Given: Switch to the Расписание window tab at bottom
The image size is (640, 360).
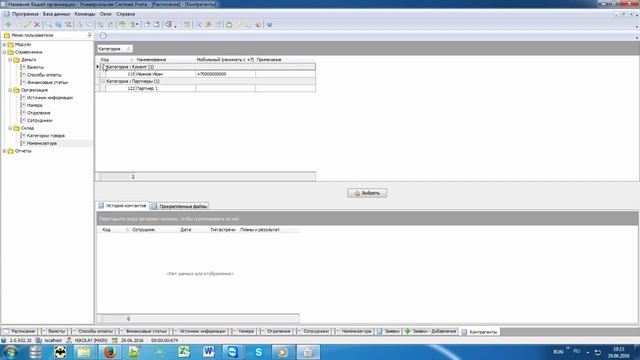Looking at the screenshot, I should [x=19, y=331].
